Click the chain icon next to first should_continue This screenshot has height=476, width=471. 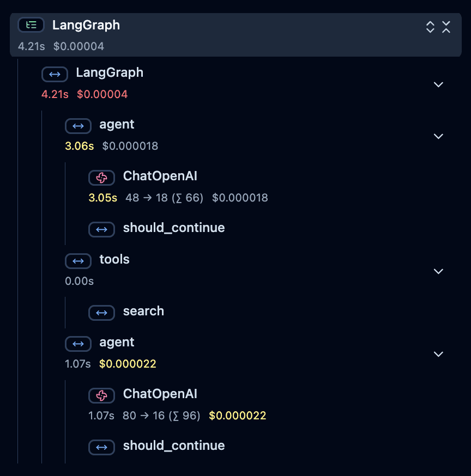pyautogui.click(x=101, y=229)
